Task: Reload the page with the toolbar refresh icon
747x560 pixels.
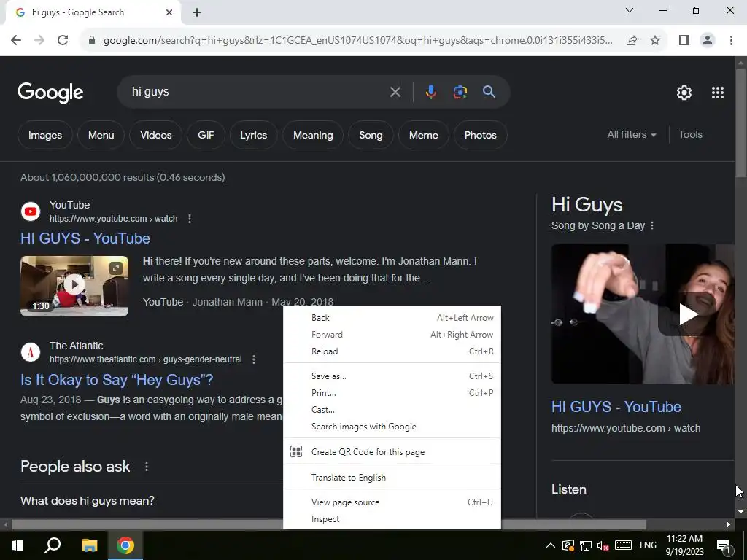Action: [x=63, y=40]
